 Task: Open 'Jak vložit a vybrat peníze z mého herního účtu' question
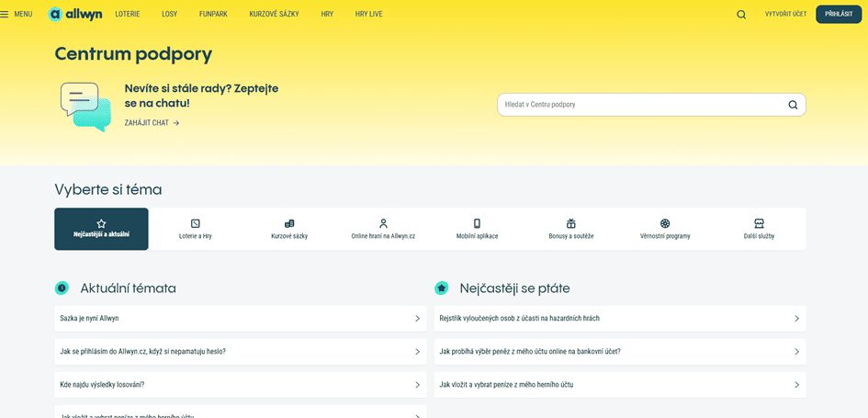tap(620, 385)
